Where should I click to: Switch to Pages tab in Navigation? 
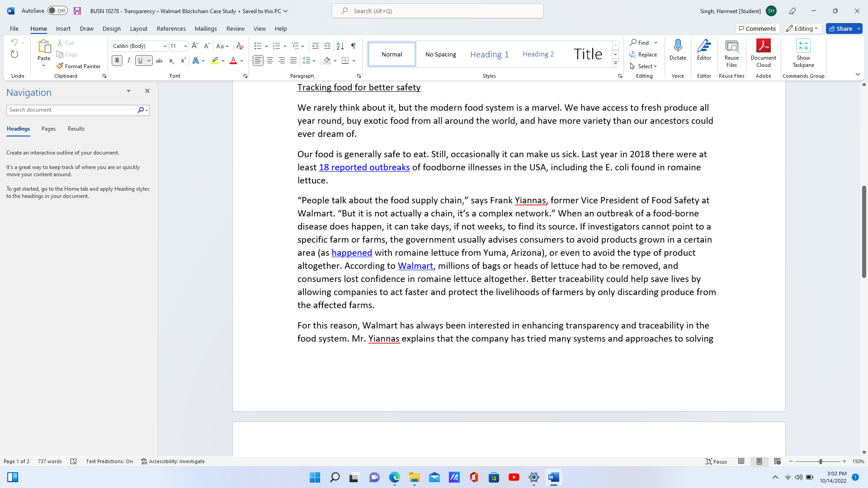(48, 129)
